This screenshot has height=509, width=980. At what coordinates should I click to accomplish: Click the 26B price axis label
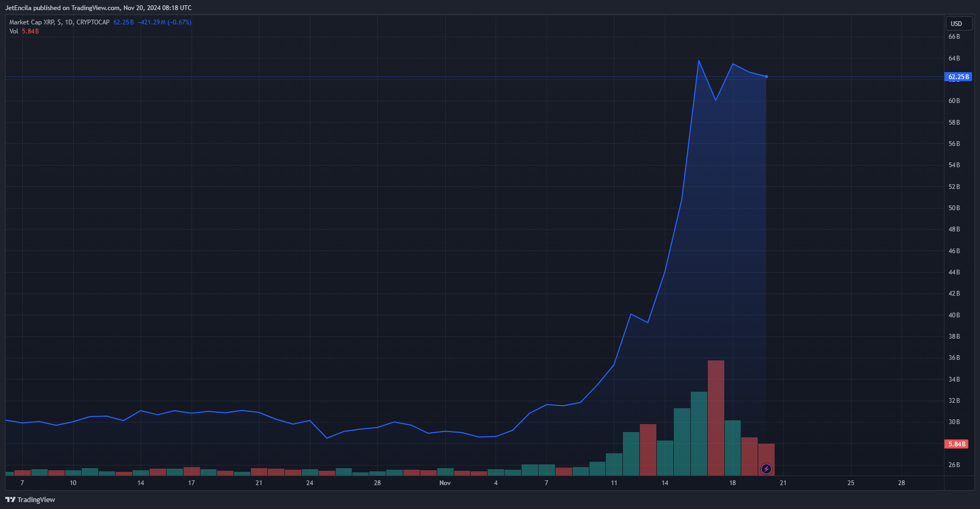954,465
